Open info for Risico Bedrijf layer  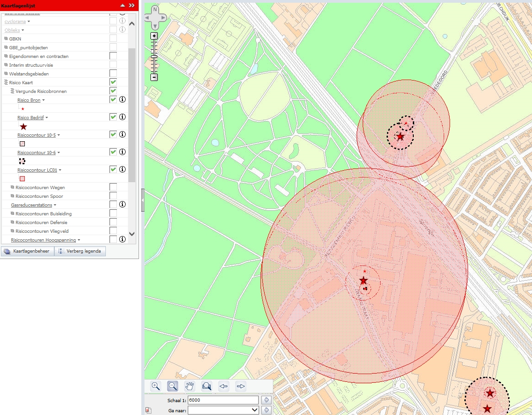point(122,117)
